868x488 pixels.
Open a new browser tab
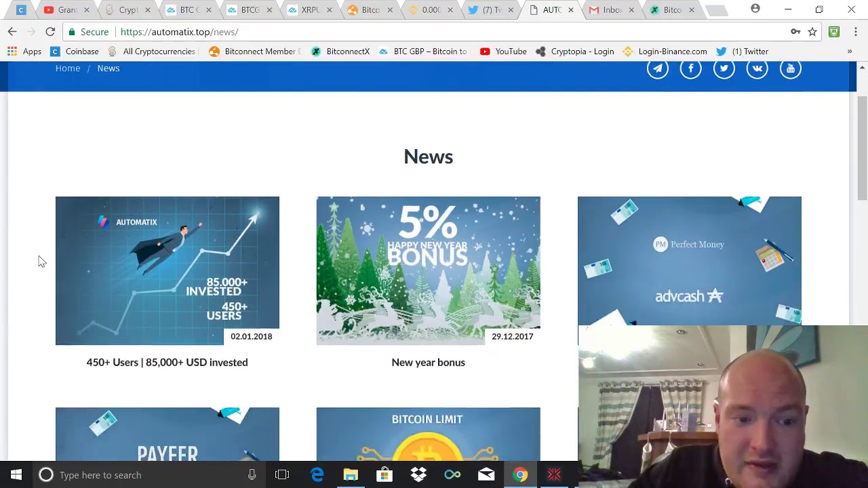click(x=716, y=10)
